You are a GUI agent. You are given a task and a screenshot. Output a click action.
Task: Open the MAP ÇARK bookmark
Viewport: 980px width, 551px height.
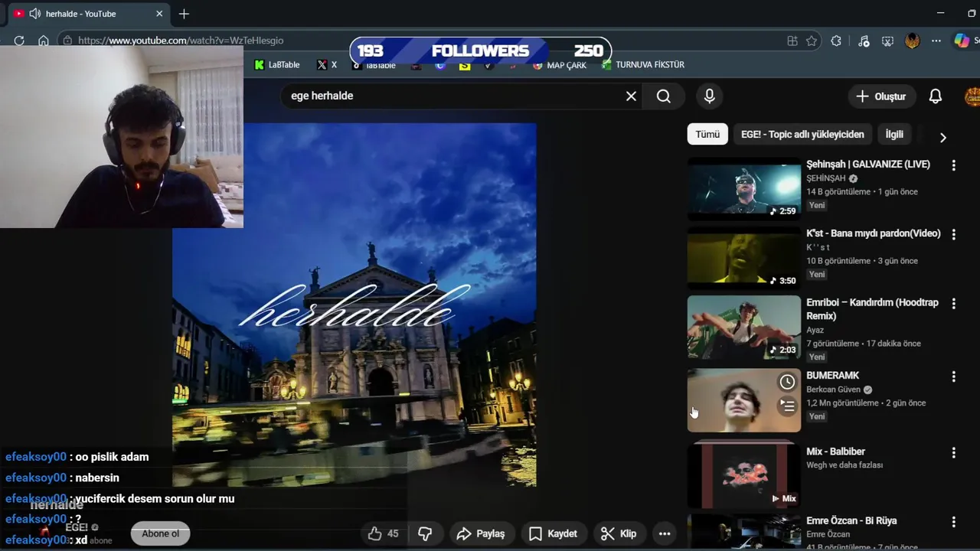pos(560,65)
